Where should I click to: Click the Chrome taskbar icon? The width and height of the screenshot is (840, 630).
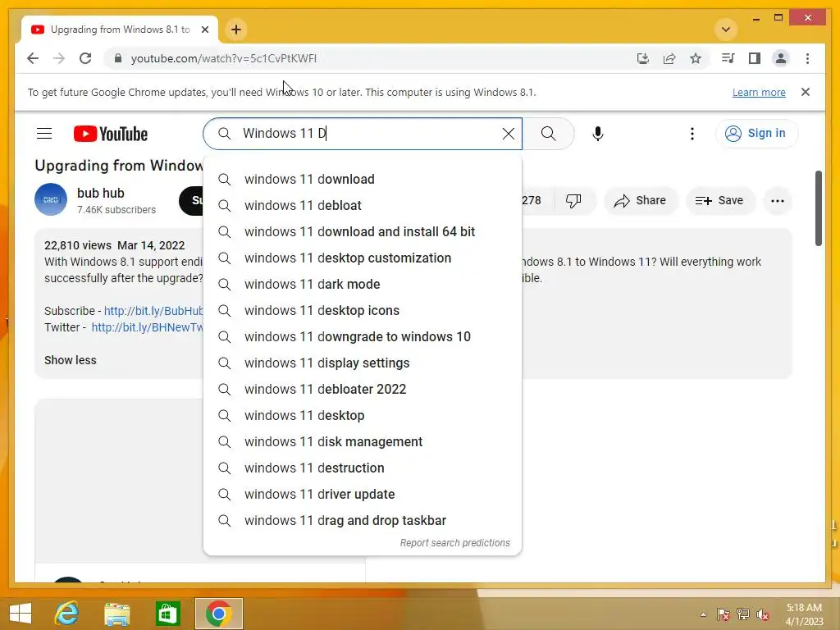tap(218, 614)
